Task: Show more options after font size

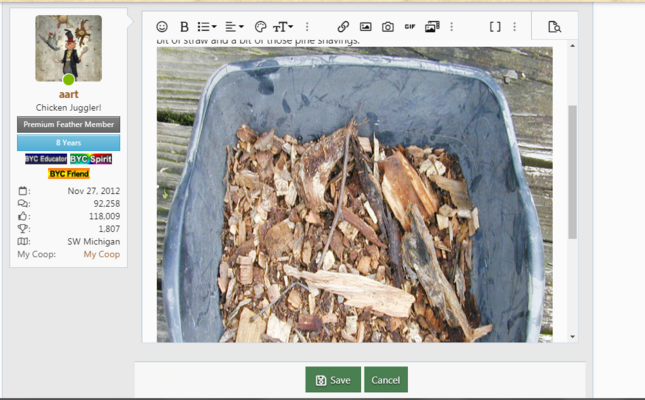Action: [307, 27]
